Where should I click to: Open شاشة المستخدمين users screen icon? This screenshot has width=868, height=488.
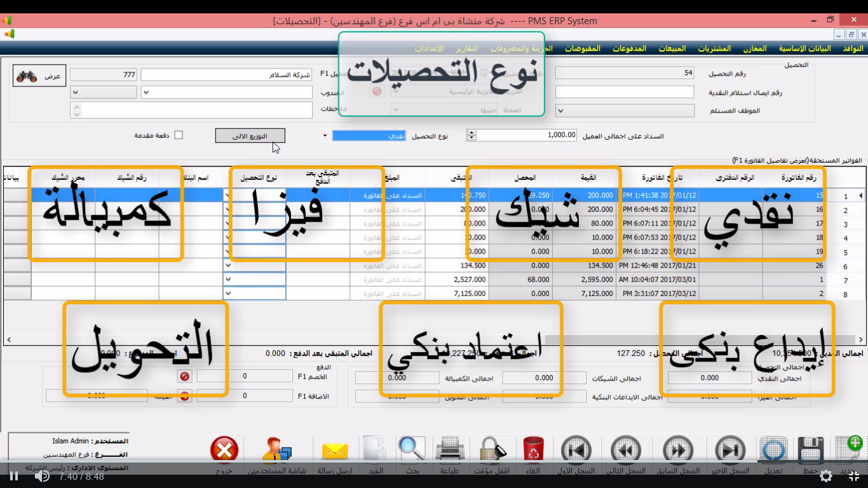pyautogui.click(x=277, y=451)
